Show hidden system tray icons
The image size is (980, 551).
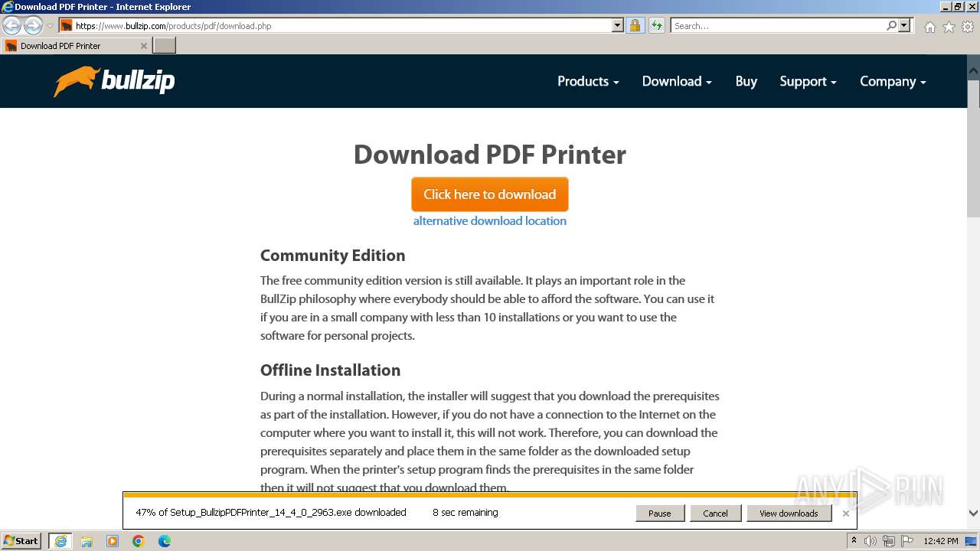pyautogui.click(x=854, y=541)
